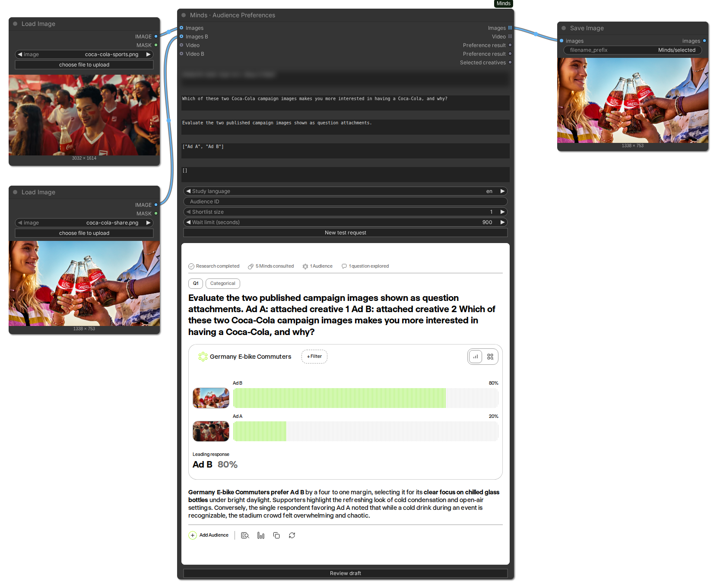Click the filename_prefix field in Save Image
Image resolution: width=717 pixels, height=588 pixels.
pyautogui.click(x=633, y=50)
